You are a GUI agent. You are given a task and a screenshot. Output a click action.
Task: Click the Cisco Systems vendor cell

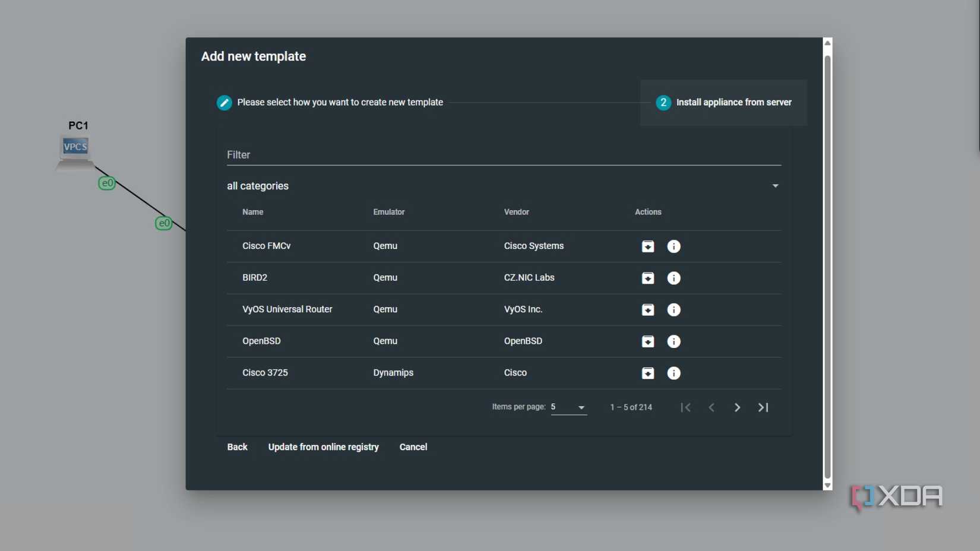tap(534, 246)
